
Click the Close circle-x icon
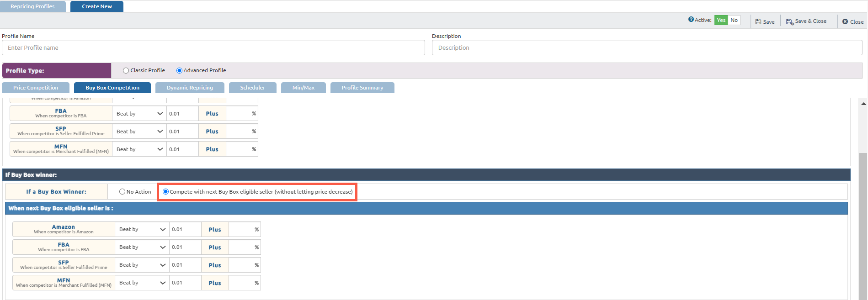click(x=845, y=21)
